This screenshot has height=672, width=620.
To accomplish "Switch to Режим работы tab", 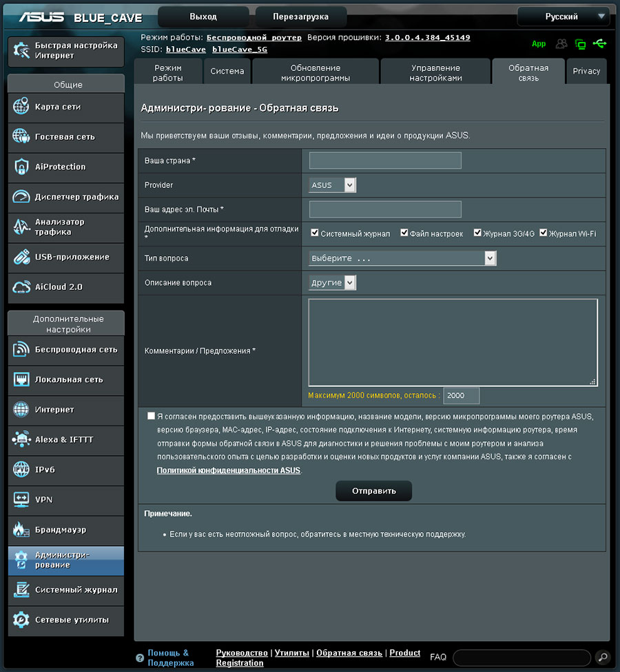I will click(168, 72).
